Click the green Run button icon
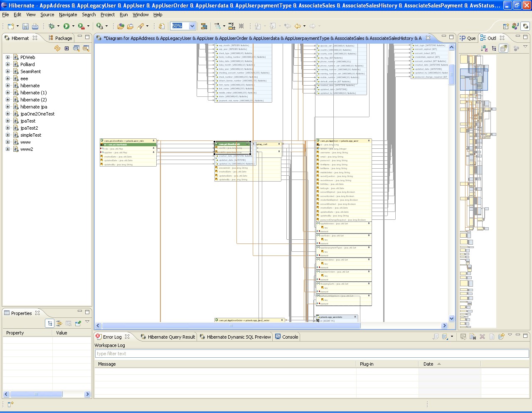 tap(66, 26)
